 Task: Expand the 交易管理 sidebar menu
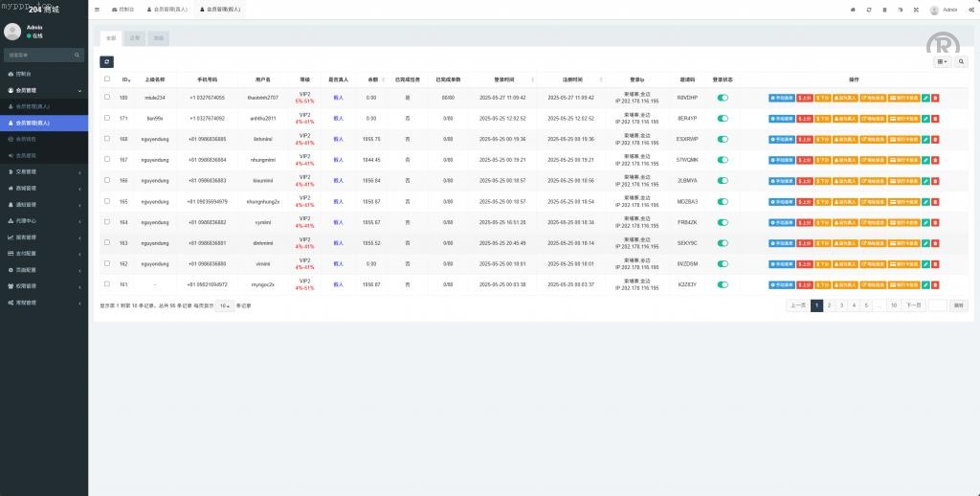[44, 172]
